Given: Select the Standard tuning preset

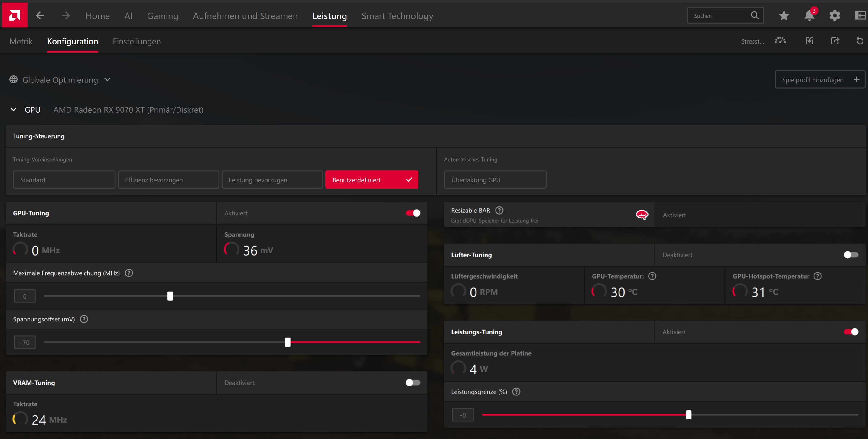Looking at the screenshot, I should [64, 180].
